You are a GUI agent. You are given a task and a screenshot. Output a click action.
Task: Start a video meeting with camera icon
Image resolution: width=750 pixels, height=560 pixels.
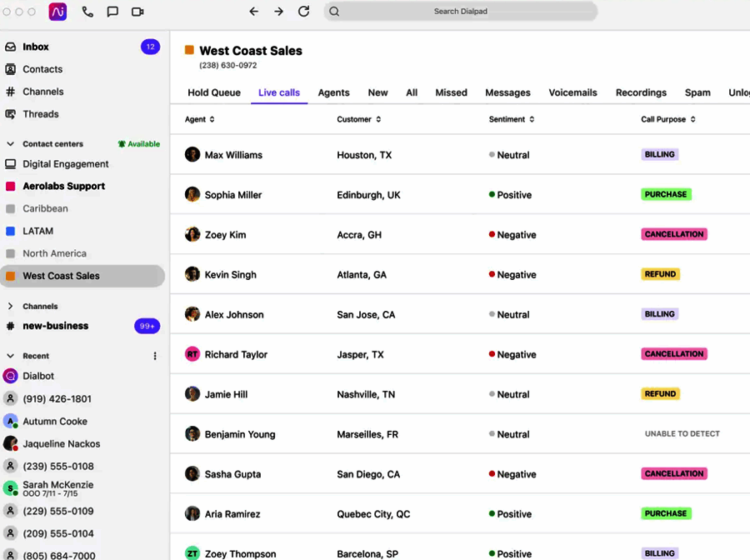pos(137,12)
